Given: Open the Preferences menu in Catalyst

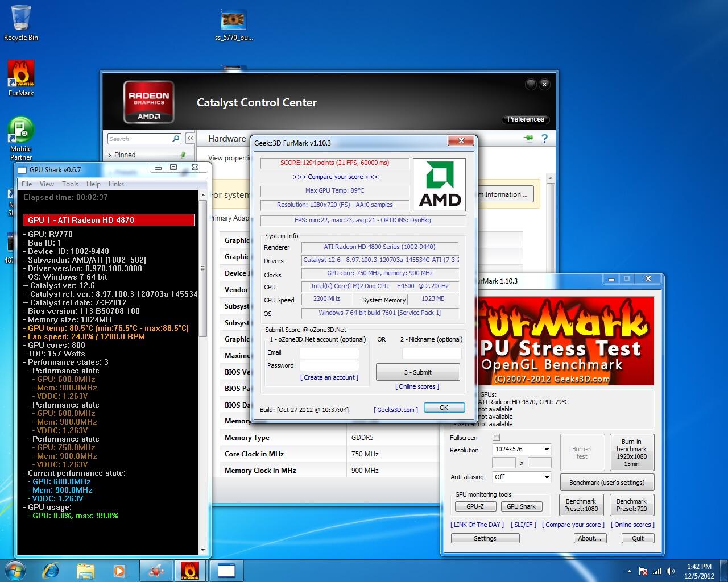Looking at the screenshot, I should click(x=526, y=119).
